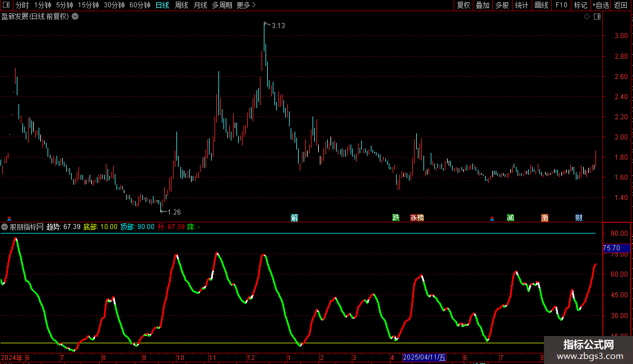Screen dimensions: 633x364
Task: Select the 日线 daily chart tab
Action: [162, 5]
